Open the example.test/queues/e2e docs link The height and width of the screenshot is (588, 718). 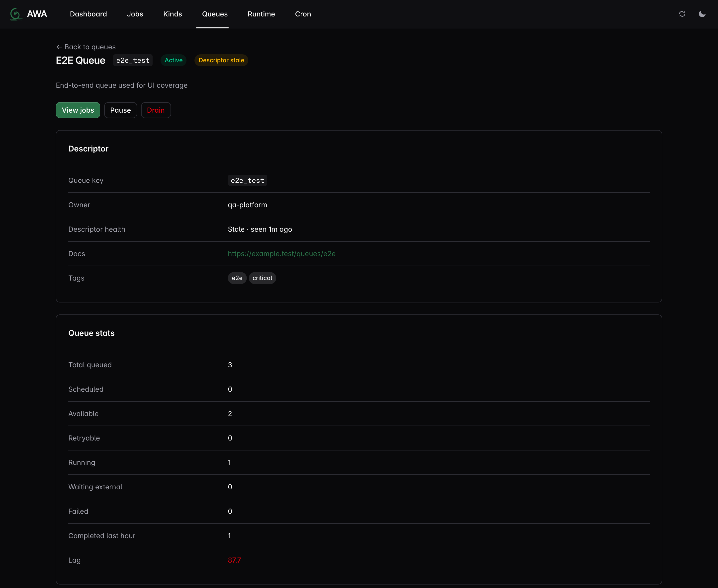(x=281, y=254)
